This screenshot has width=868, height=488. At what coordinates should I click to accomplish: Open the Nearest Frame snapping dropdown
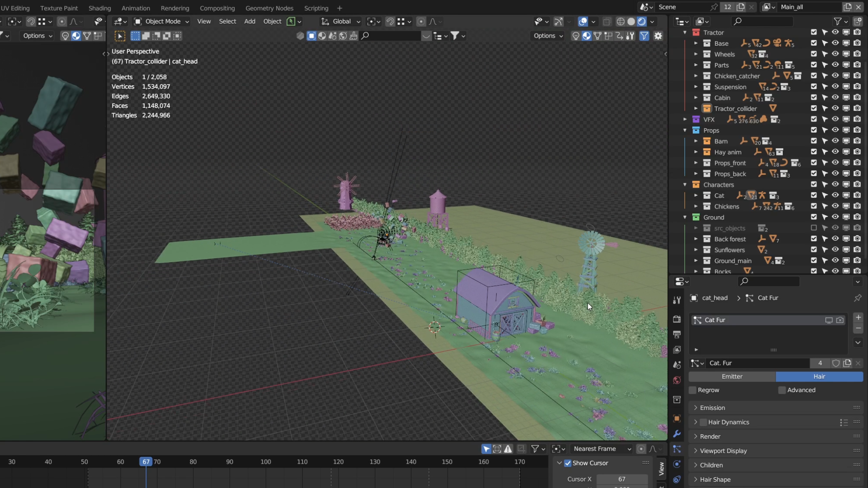[602, 449]
